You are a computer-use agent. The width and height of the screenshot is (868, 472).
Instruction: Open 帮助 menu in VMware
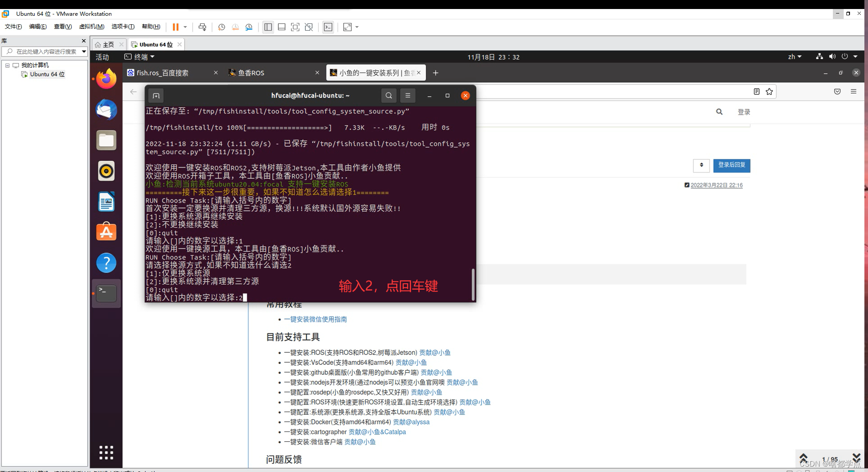pos(151,27)
